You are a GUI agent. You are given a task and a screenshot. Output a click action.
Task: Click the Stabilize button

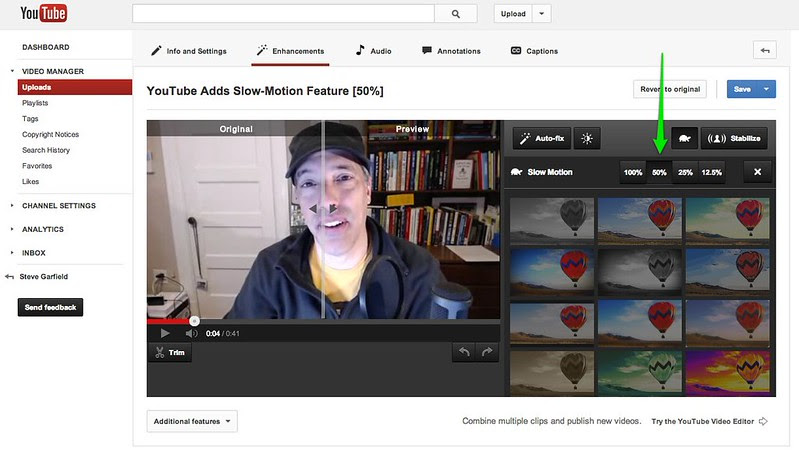pos(734,138)
